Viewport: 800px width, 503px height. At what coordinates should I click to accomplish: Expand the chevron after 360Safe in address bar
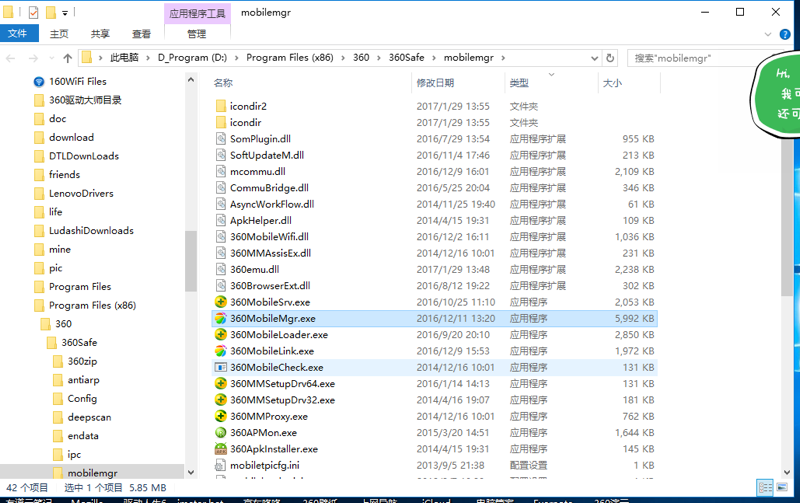coord(434,58)
